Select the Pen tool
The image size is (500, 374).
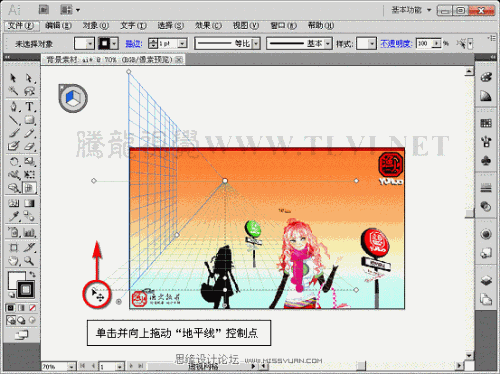13,106
